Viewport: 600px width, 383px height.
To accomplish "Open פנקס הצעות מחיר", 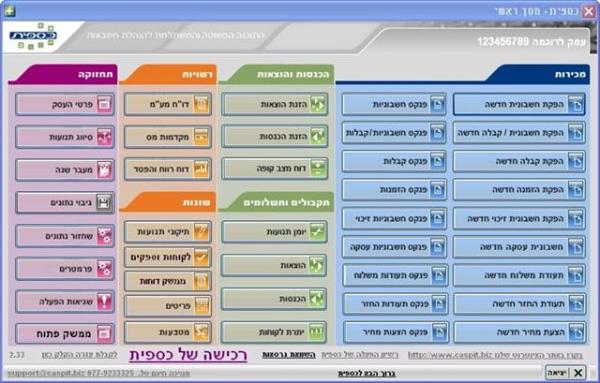I will point(395,332).
